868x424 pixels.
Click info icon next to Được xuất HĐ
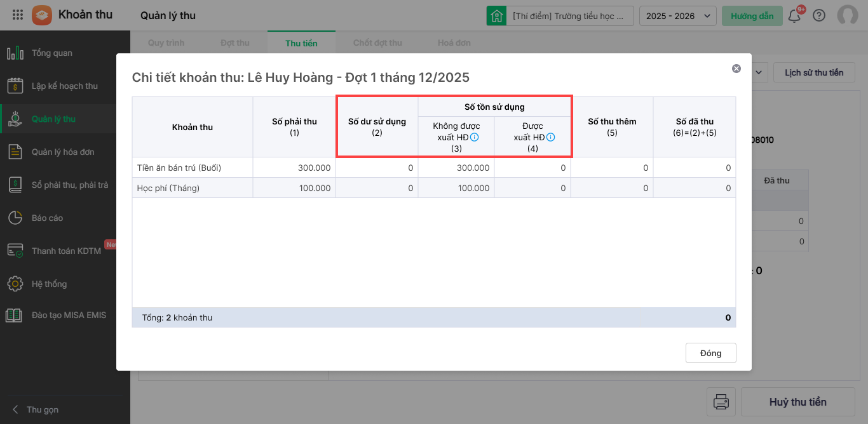(550, 137)
